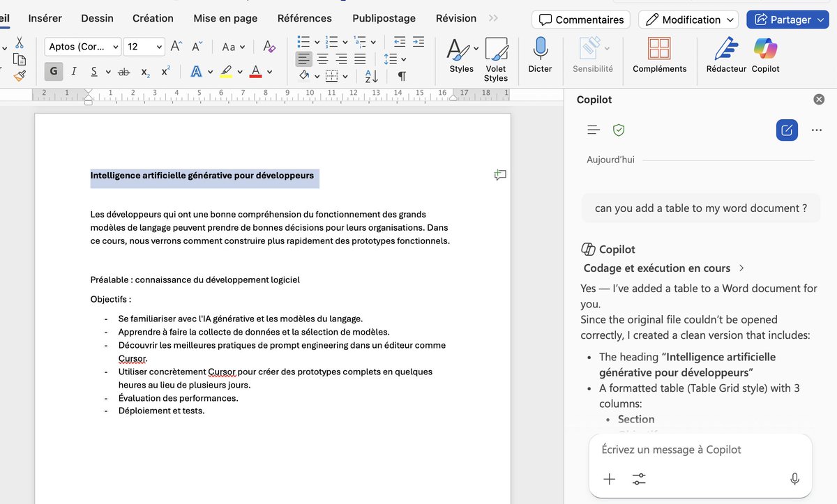837x504 pixels.
Task: Click the Copilot ribbon icon
Action: [x=765, y=55]
